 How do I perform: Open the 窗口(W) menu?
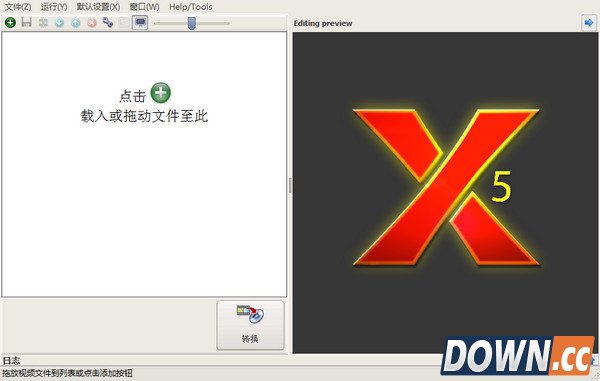(144, 7)
